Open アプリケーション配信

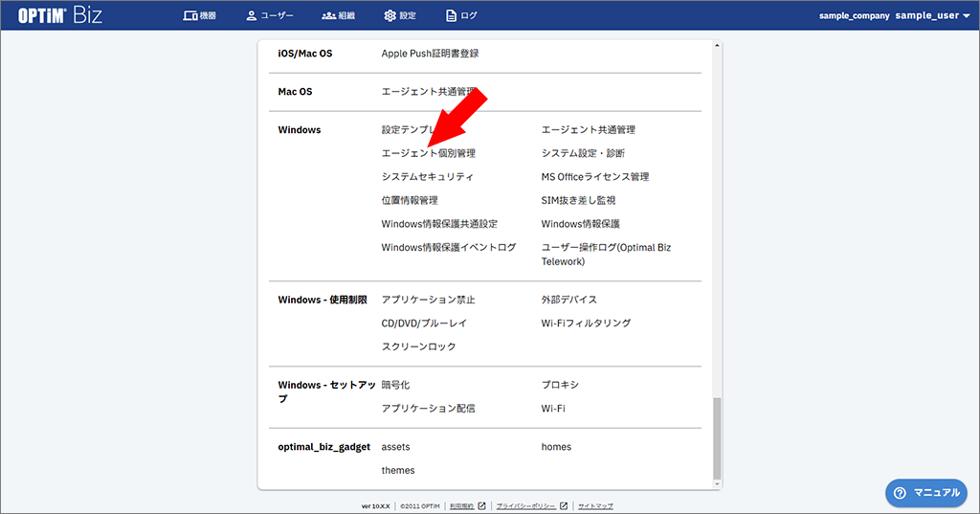tap(428, 409)
